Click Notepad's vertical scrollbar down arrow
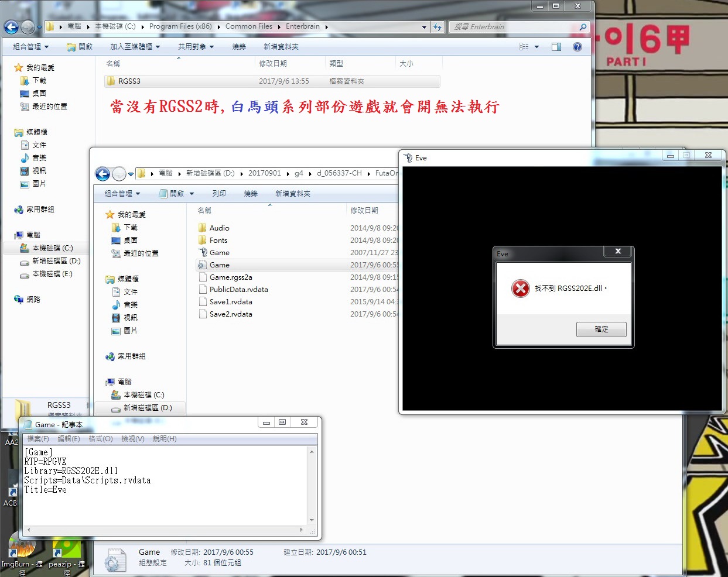Viewport: 728px width, 577px height. tap(312, 520)
